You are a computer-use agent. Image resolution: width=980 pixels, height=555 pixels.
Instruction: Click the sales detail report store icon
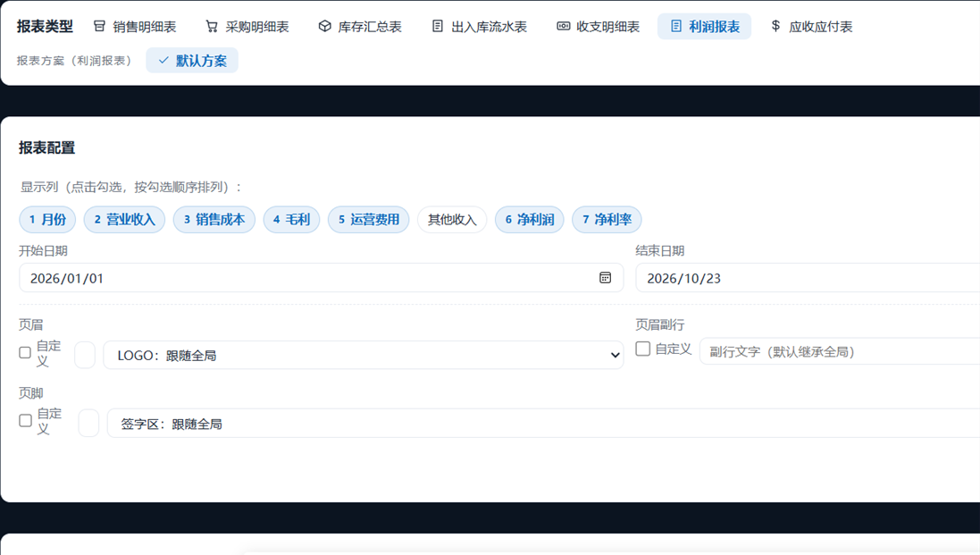pos(99,26)
